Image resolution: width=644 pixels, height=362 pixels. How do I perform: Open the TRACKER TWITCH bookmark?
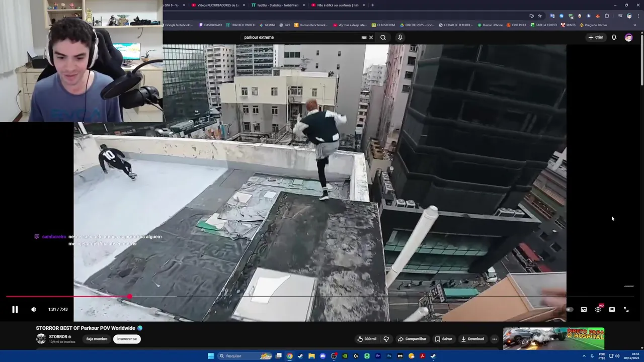[x=240, y=25]
